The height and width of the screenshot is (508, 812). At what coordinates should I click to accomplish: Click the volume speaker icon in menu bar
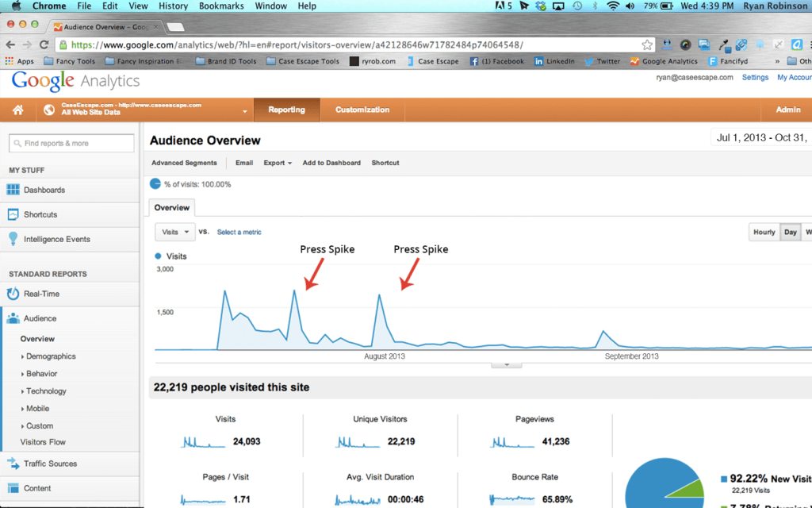coord(630,6)
